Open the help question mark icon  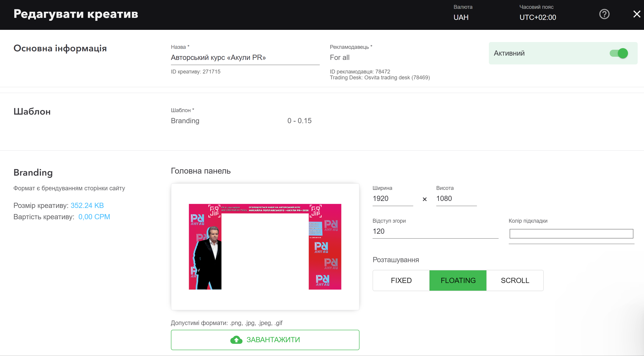tap(604, 14)
